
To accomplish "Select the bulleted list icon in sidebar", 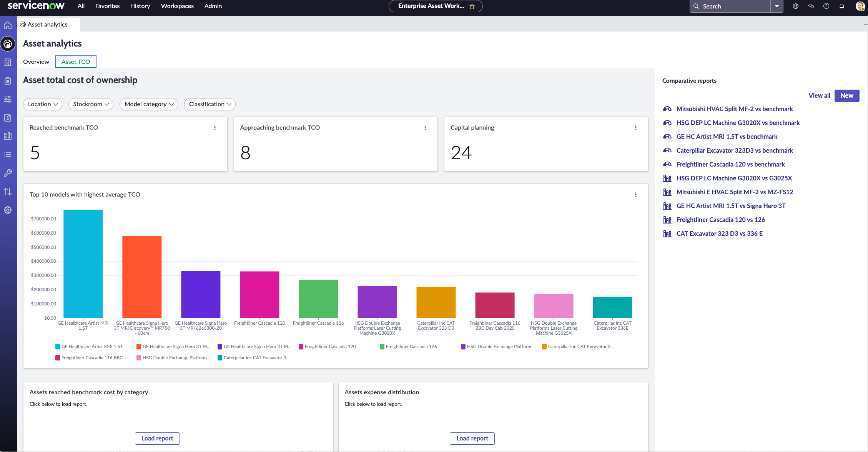I will point(8,155).
